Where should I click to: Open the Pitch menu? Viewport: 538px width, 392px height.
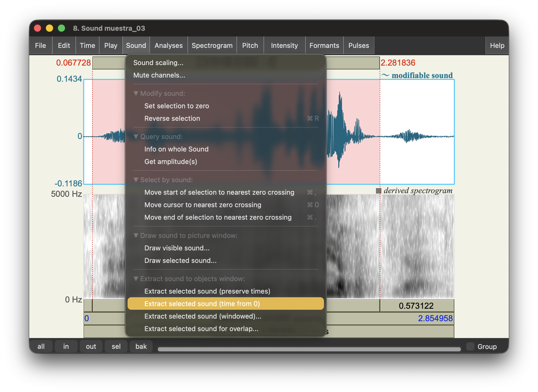(x=250, y=45)
